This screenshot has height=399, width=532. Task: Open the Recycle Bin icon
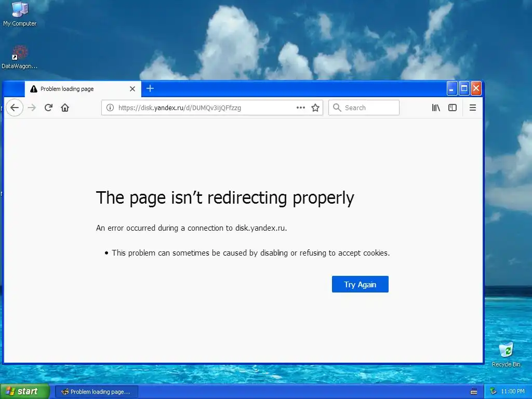coord(506,355)
